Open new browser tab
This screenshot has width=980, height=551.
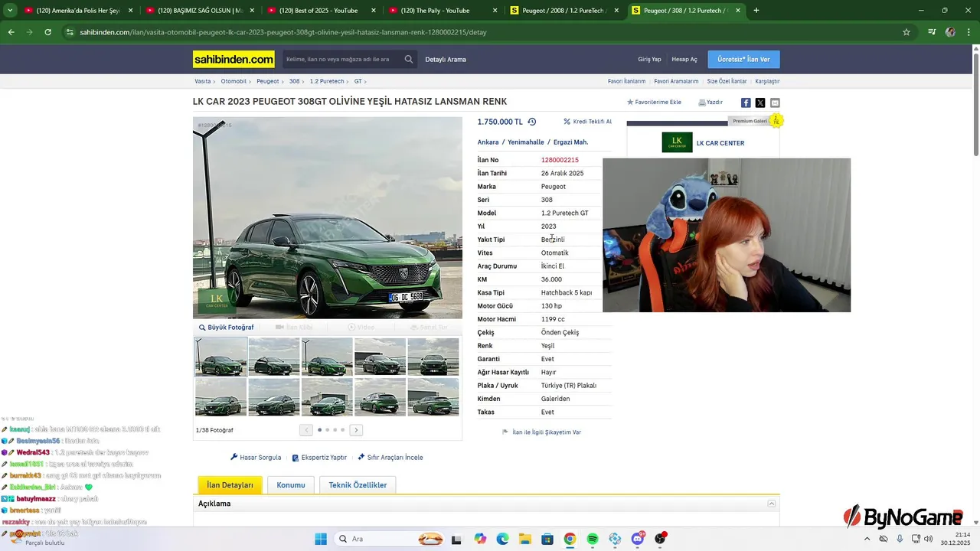click(756, 11)
